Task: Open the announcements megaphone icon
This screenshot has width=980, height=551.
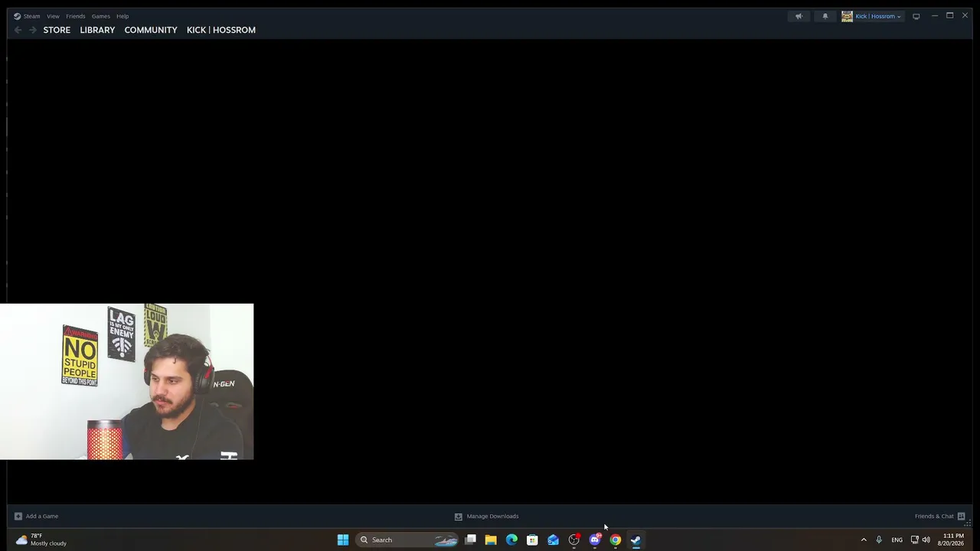Action: (x=799, y=16)
